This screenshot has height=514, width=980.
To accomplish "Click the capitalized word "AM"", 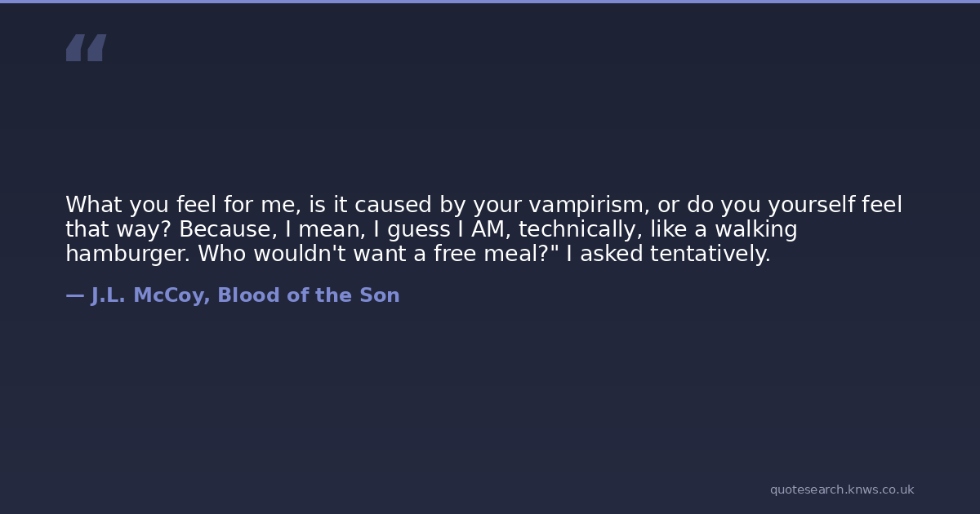I will tap(490, 229).
